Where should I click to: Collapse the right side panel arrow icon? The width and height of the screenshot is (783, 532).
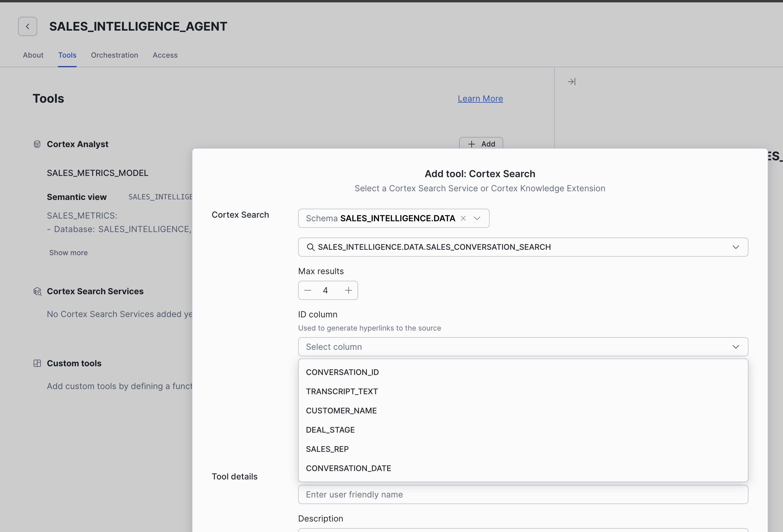pyautogui.click(x=571, y=82)
